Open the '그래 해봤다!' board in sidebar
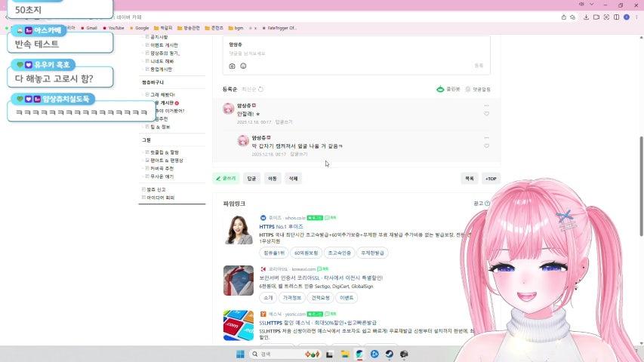This screenshot has width=644, height=362. 162,95
